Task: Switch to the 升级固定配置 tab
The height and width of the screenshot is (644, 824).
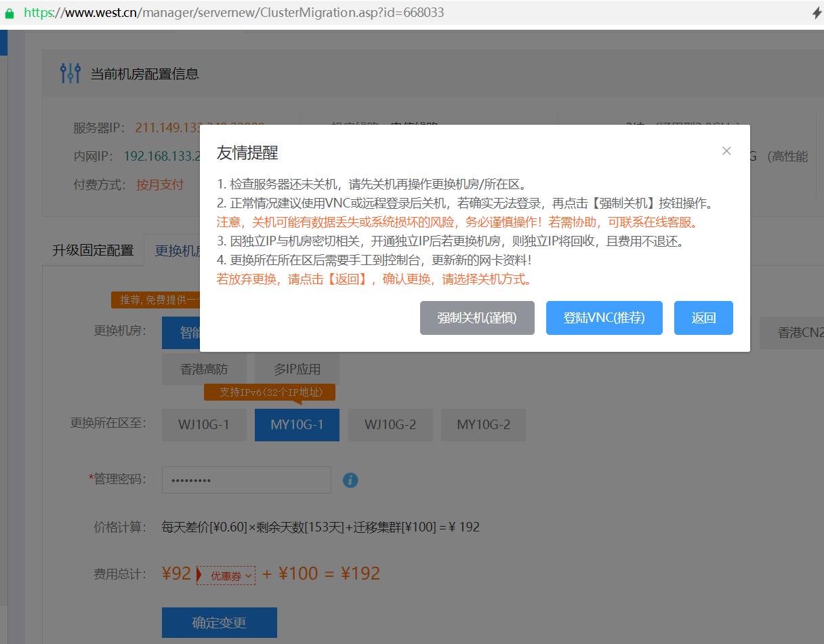Action: point(93,250)
